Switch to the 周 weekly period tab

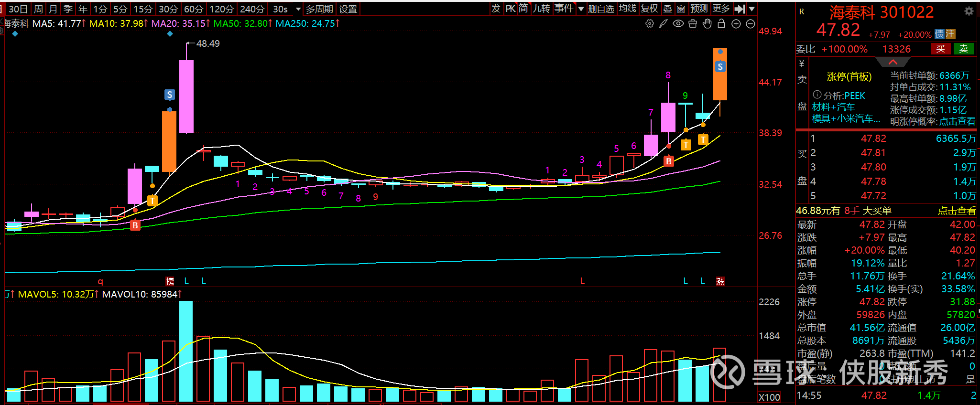[38, 9]
